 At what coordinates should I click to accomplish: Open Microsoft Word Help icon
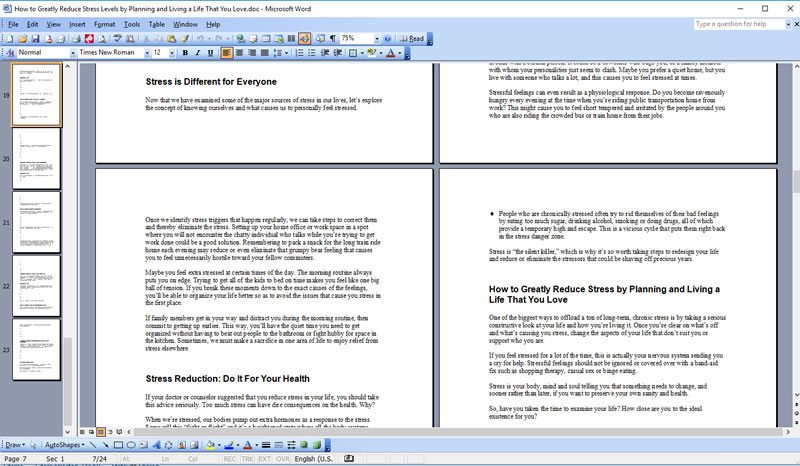(x=388, y=39)
